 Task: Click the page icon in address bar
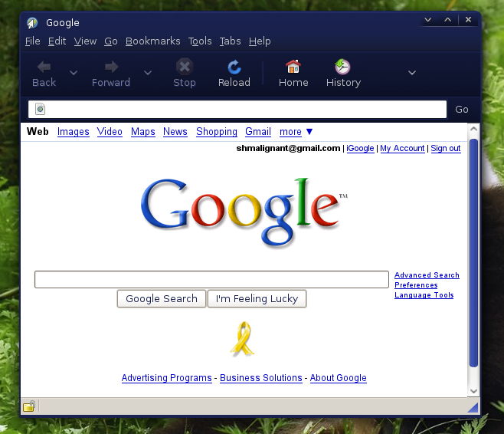pos(40,109)
